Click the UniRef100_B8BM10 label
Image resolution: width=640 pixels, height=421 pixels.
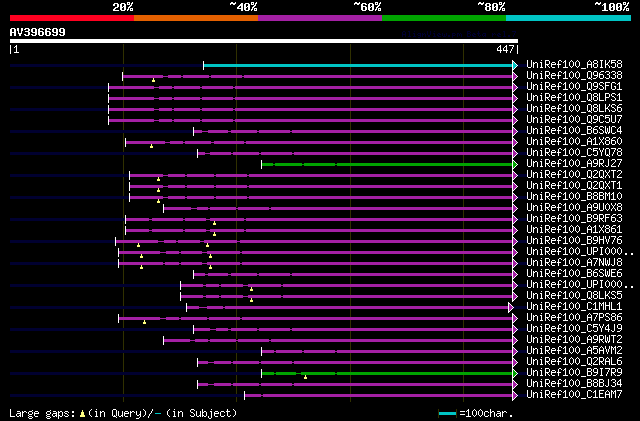574,197
